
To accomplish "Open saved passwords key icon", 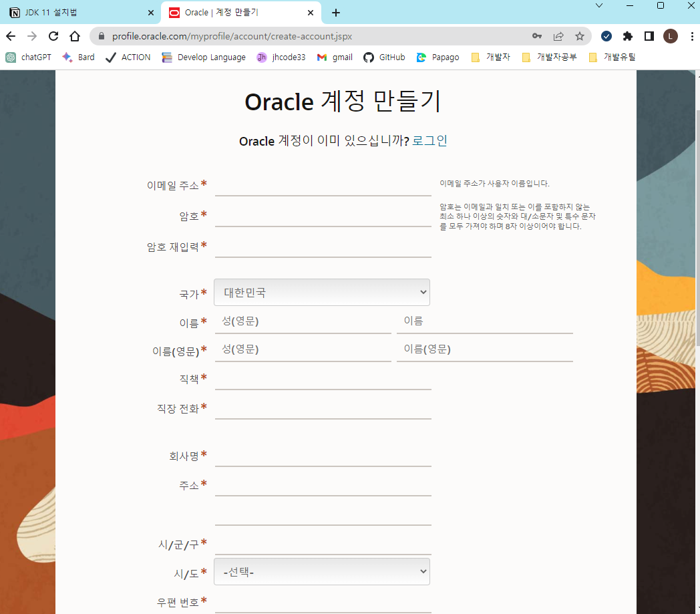I will tap(537, 36).
